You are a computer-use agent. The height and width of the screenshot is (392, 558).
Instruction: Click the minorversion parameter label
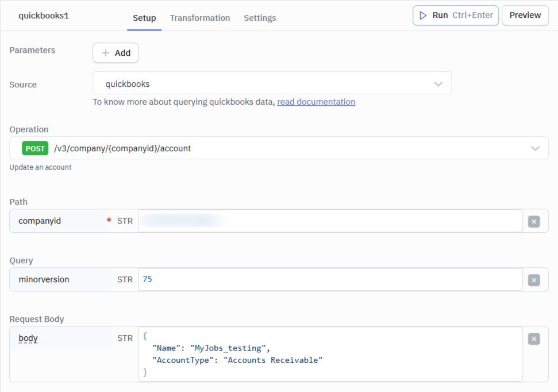point(44,279)
